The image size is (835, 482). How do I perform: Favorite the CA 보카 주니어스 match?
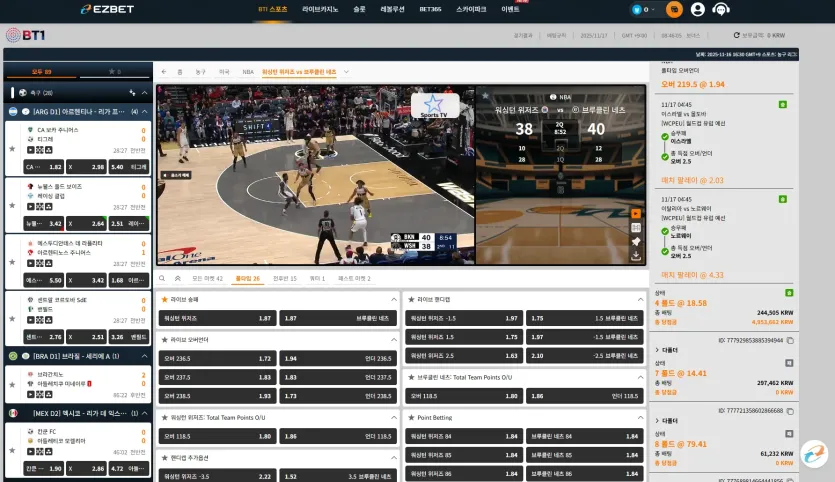[x=12, y=149]
